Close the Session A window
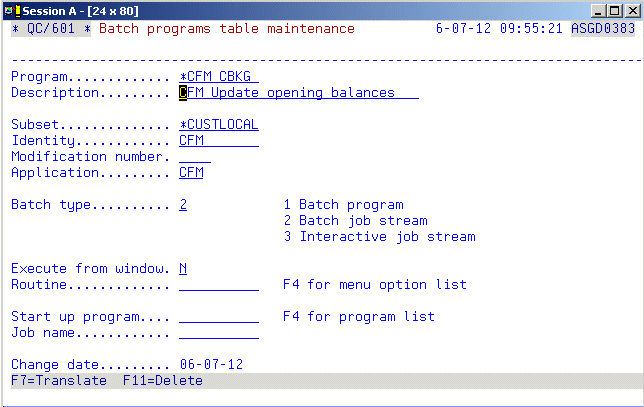644x407 pixels. point(631,10)
